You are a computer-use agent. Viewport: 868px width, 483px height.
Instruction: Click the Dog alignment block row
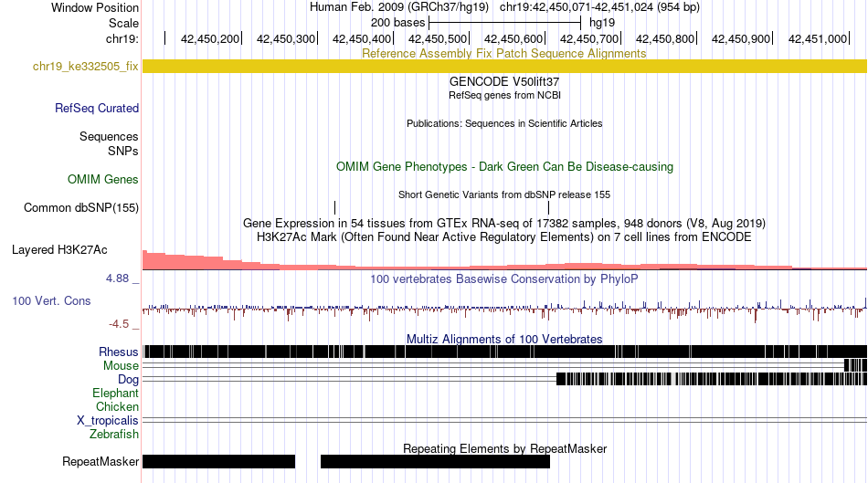point(712,379)
